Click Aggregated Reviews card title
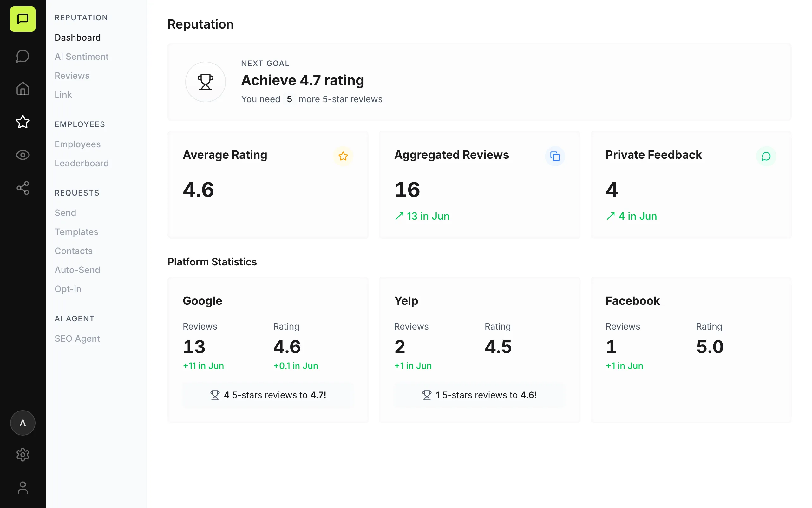This screenshot has width=812, height=508. coord(452,155)
